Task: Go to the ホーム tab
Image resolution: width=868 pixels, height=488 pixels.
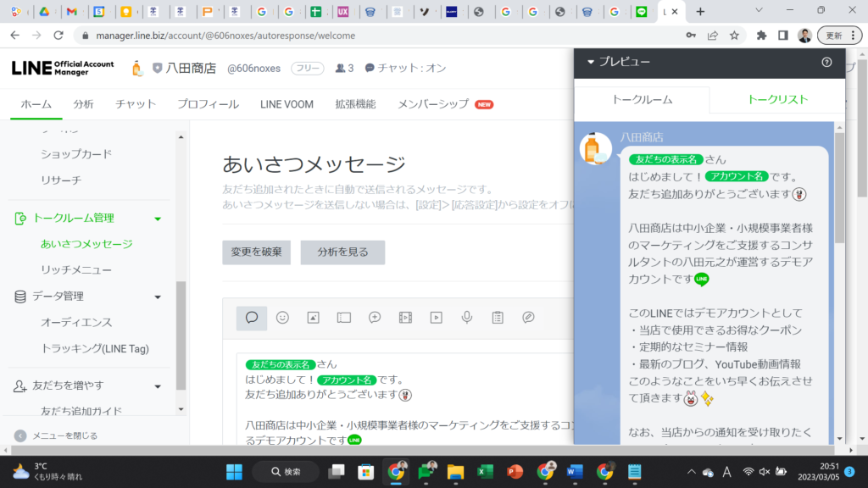Action: pos(36,104)
